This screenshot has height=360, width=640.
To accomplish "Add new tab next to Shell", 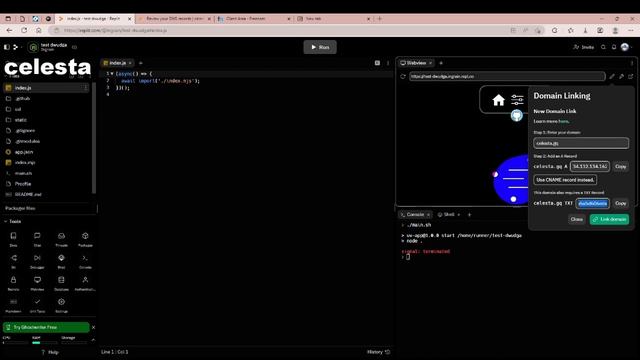I will (x=469, y=214).
